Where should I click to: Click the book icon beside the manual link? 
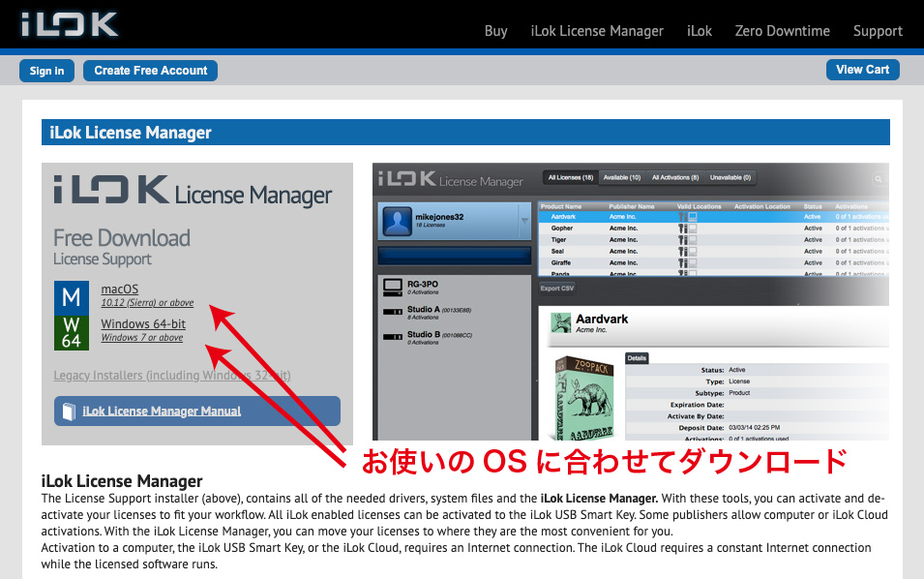(x=68, y=411)
